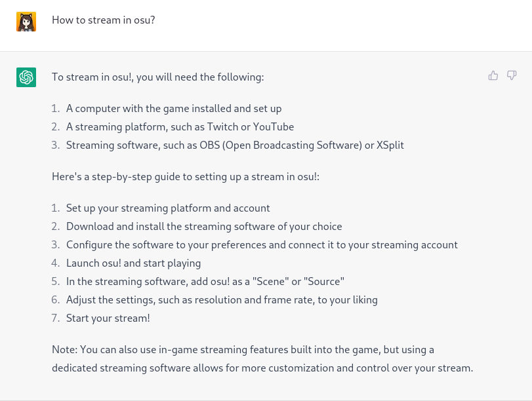Screen dimensions: 532x401
Task: Click the word "XSplit" in the list
Action: (390, 145)
